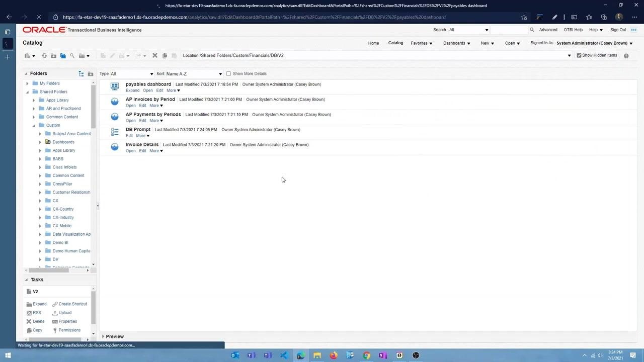Expand the Preview panel
Viewport: 644px width, 362px height.
click(103, 336)
